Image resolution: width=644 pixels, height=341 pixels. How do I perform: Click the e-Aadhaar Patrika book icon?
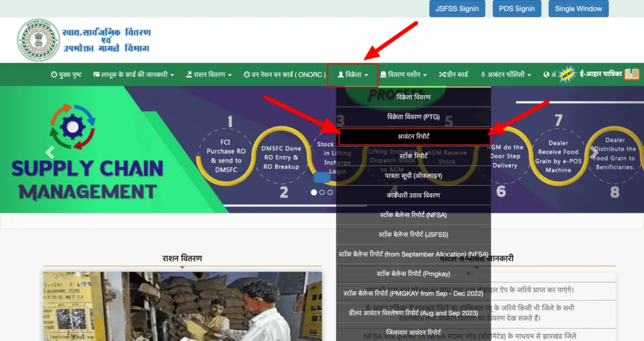631,74
